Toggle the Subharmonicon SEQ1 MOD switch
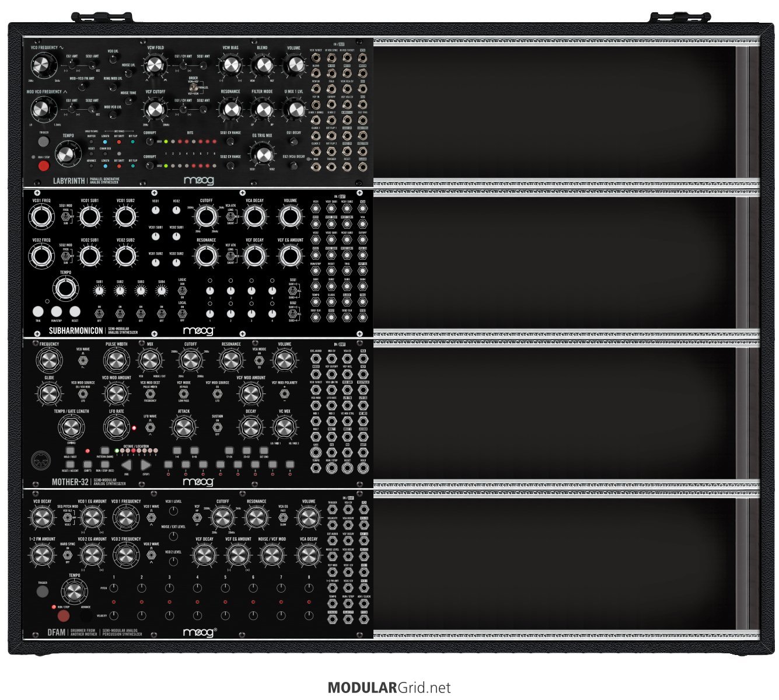The image size is (779, 700). (x=65, y=217)
